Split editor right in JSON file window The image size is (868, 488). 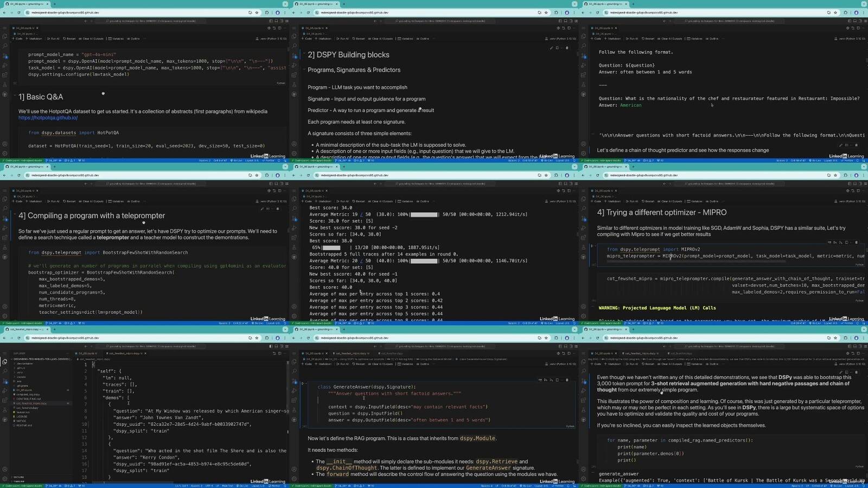click(279, 353)
